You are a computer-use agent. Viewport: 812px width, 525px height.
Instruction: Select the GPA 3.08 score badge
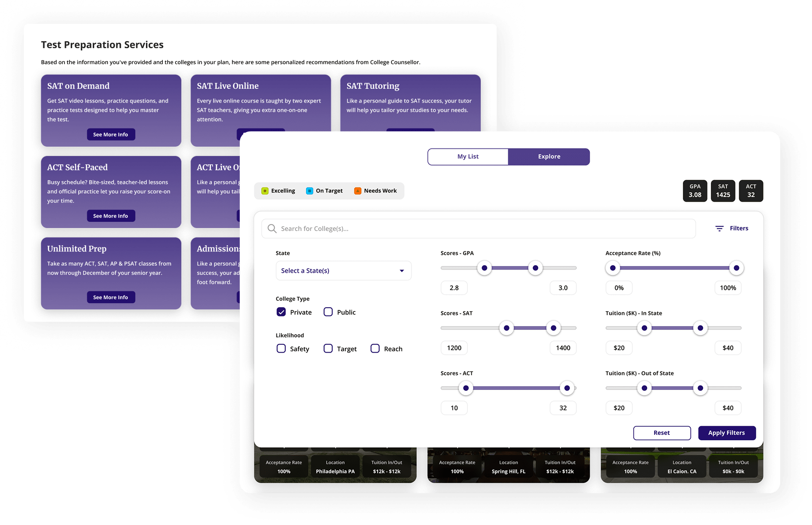point(695,191)
